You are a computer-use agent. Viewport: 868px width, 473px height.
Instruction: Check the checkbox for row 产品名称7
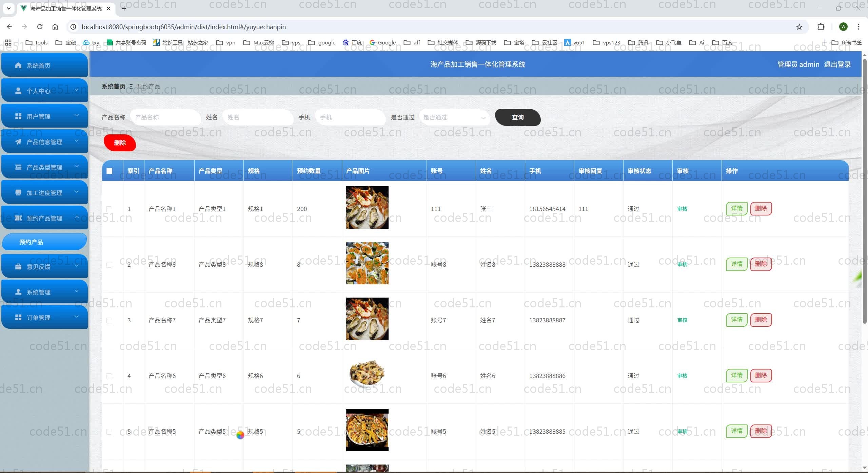click(109, 320)
